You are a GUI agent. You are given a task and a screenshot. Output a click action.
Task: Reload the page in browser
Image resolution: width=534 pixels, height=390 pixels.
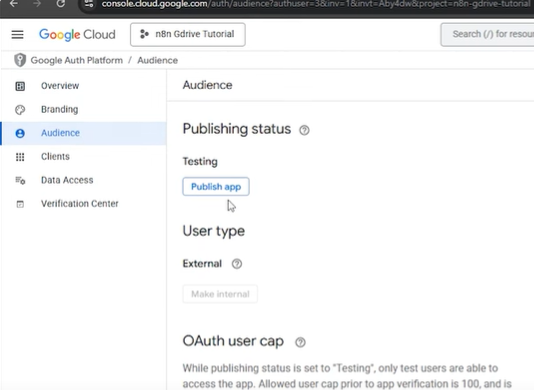pos(60,4)
